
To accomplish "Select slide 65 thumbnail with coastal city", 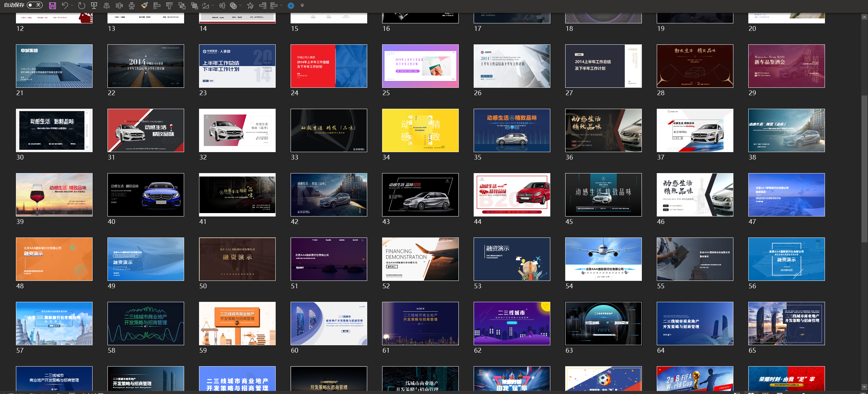I will [787, 324].
